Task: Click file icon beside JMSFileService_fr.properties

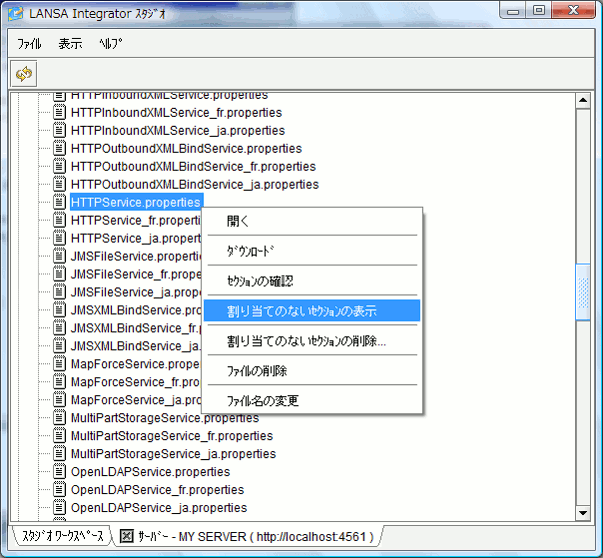Action: coord(59,274)
